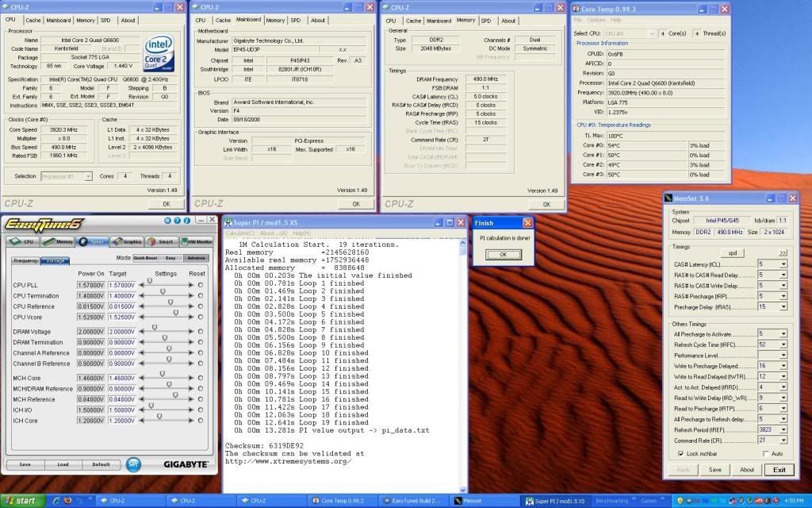Click Super PI output scrollbar down arrow

[462, 489]
